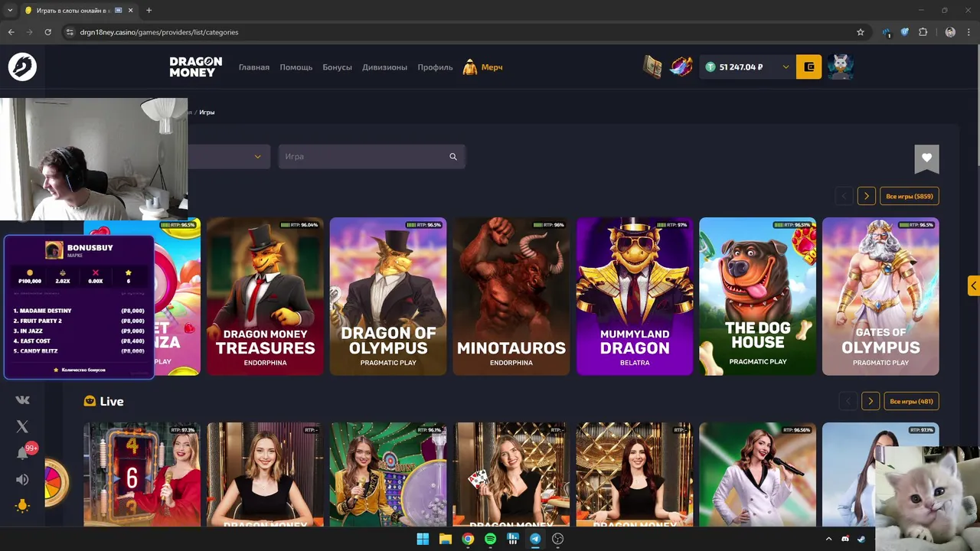Show next Live games with arrow
The image size is (980, 551).
click(870, 401)
